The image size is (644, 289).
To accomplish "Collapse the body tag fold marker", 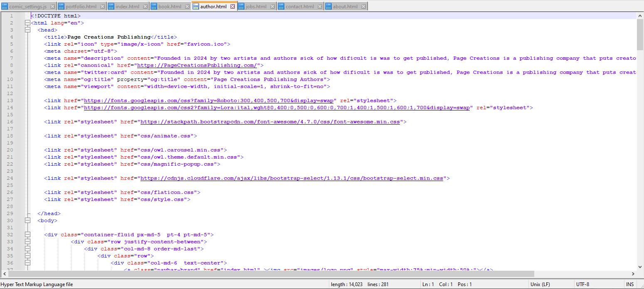I will pos(27,220).
